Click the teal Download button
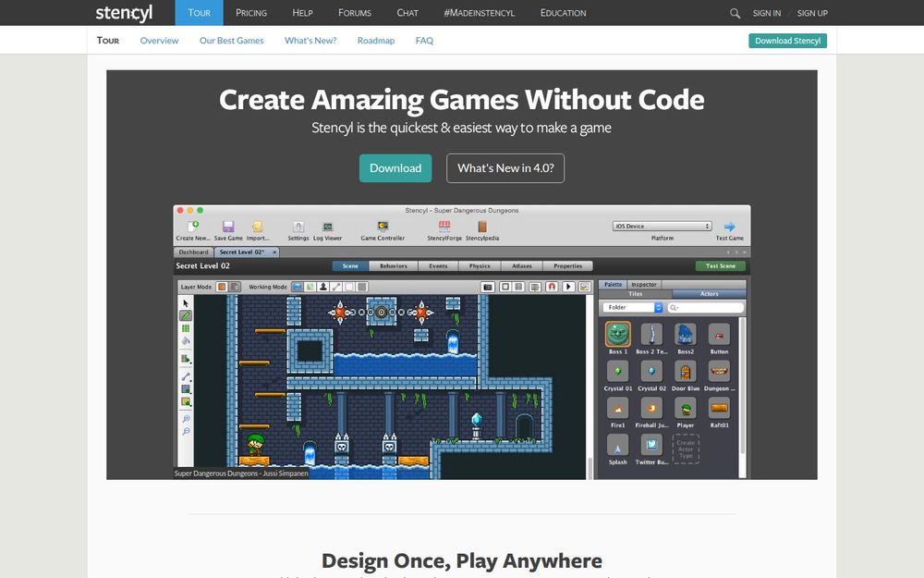The width and height of the screenshot is (924, 578). click(395, 168)
